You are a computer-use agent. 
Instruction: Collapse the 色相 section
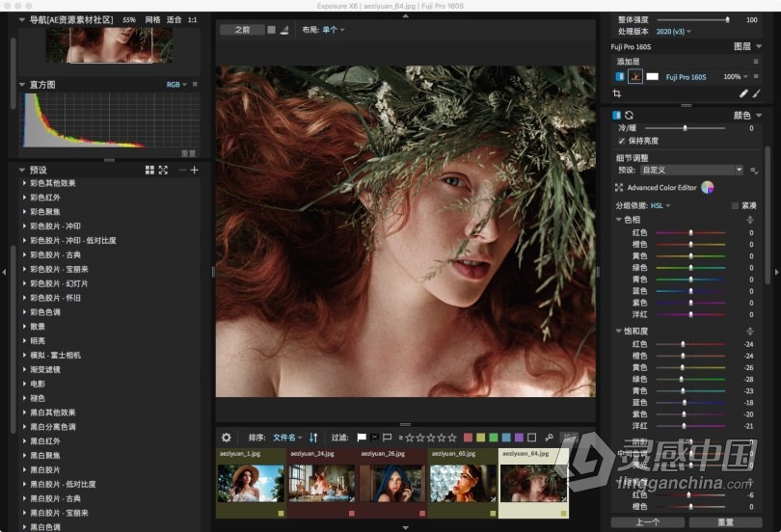point(619,220)
